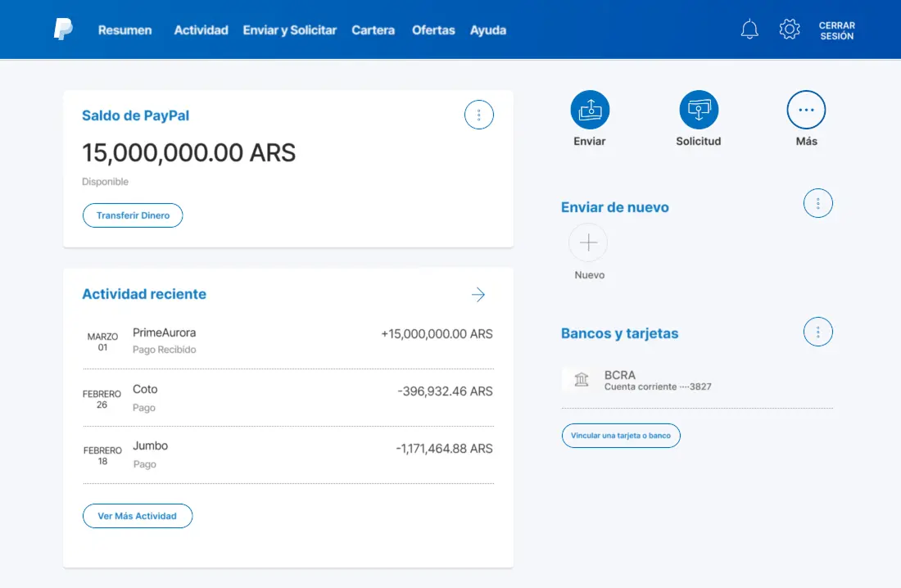
Task: Open the PrimeAurora payment received transaction
Action: click(x=288, y=341)
